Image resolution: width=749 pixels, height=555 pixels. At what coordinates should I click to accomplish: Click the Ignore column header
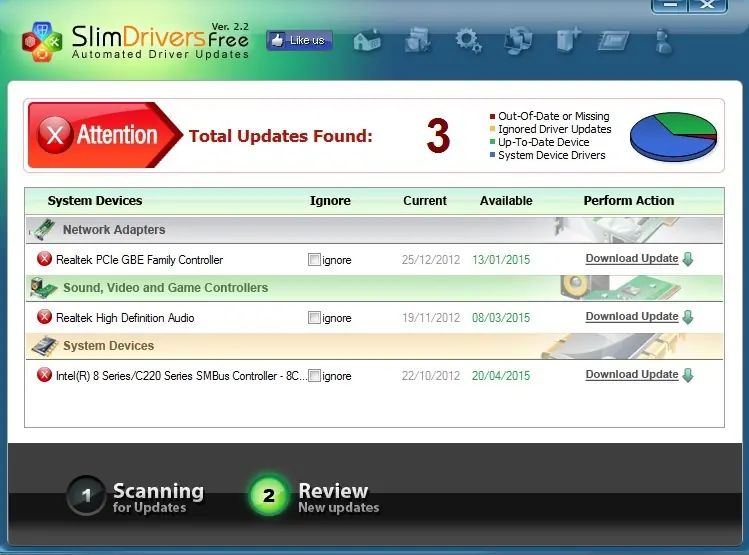[x=330, y=201]
